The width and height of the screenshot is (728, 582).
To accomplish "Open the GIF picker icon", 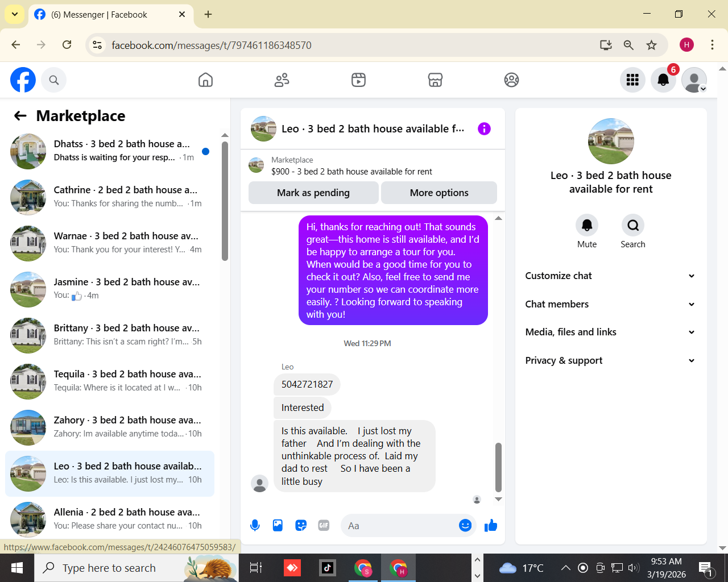I will coord(324,525).
